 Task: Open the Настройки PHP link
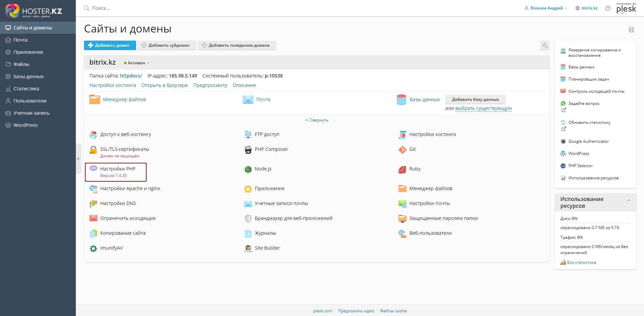(x=118, y=169)
